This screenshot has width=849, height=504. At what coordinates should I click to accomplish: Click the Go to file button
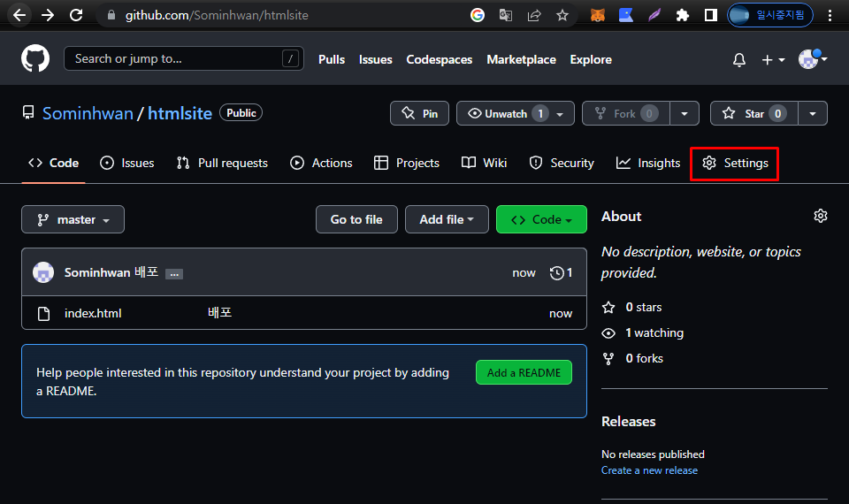[x=356, y=219]
